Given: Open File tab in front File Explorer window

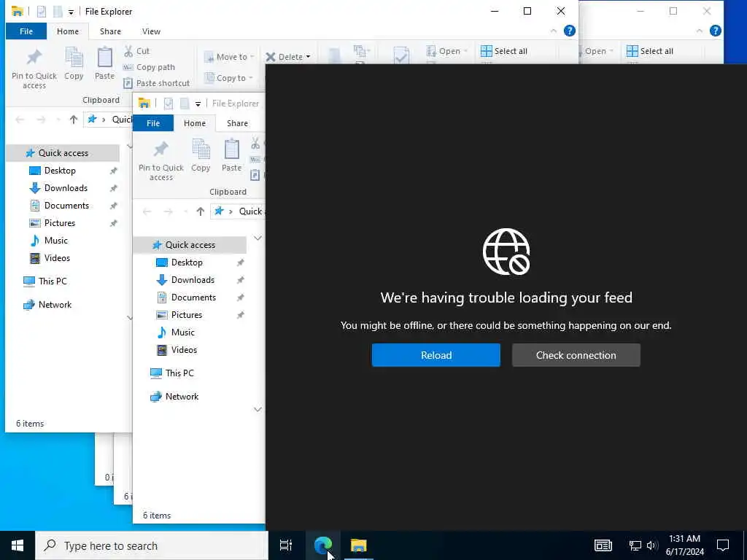Looking at the screenshot, I should tap(153, 123).
